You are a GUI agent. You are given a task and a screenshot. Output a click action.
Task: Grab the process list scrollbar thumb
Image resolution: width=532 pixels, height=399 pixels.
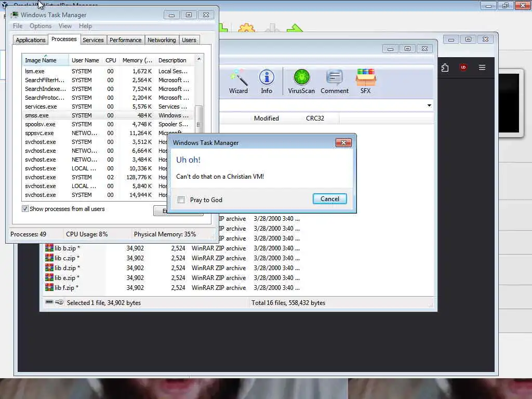tap(199, 119)
